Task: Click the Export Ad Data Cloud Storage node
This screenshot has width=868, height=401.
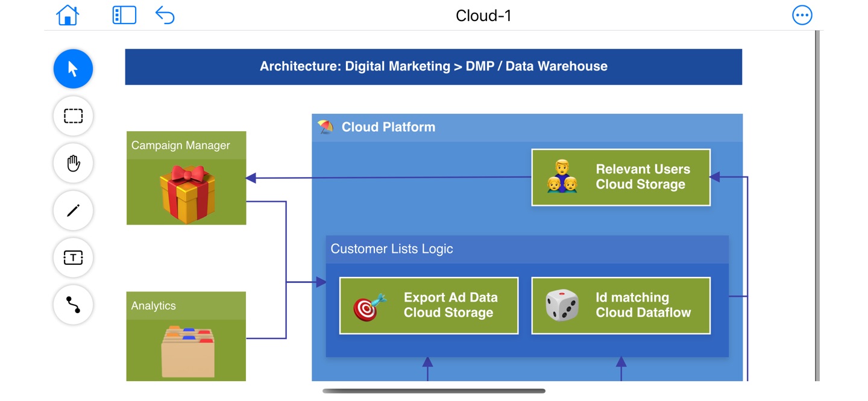Action: click(429, 305)
